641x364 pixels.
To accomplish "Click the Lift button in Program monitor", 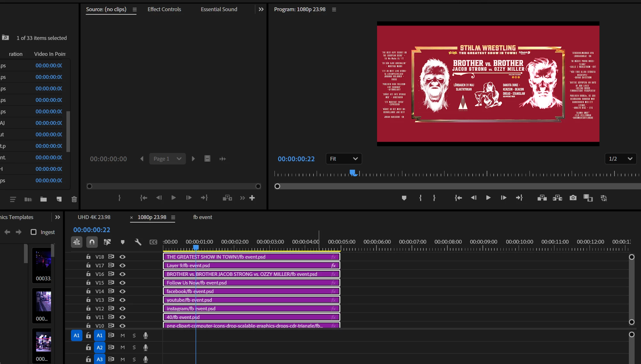I will [542, 198].
